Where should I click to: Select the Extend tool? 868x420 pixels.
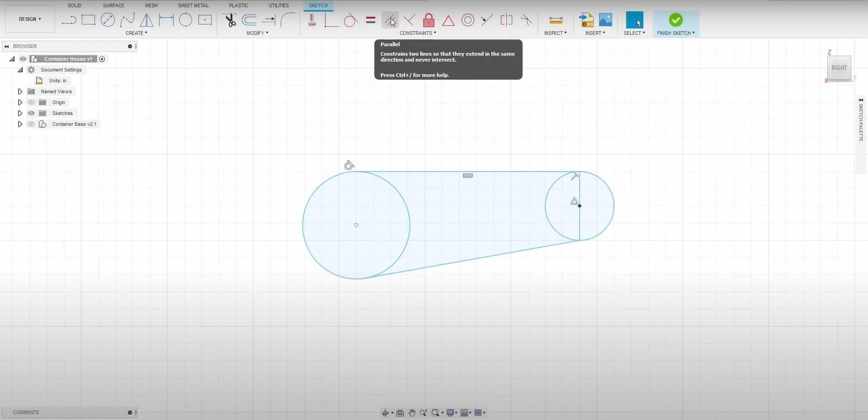tap(269, 20)
